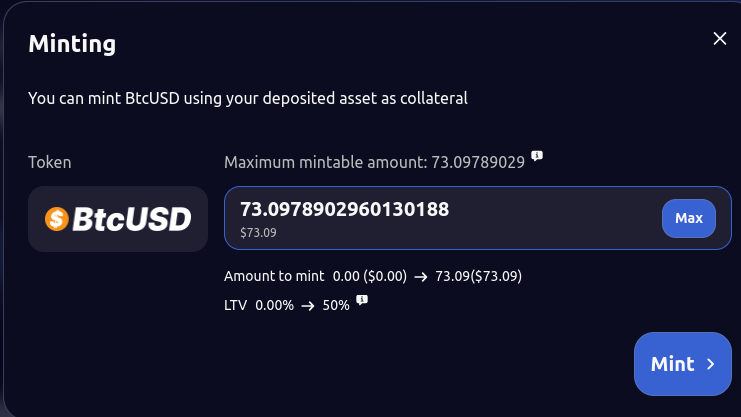Click the new LTV 50% value
The height and width of the screenshot is (417, 741).
[x=336, y=305]
